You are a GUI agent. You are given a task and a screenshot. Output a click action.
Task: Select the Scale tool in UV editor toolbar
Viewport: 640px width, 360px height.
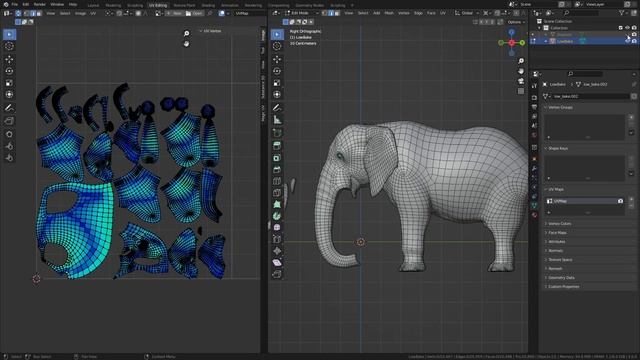[x=9, y=83]
